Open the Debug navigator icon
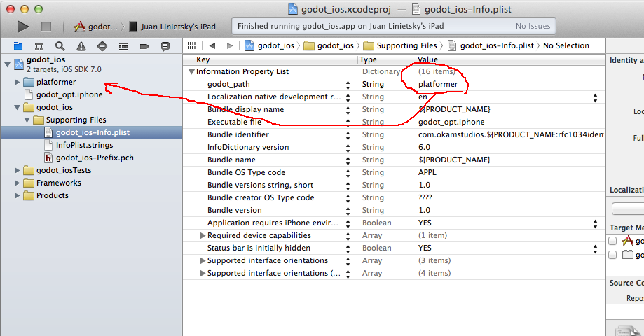644x336 pixels. (123, 46)
